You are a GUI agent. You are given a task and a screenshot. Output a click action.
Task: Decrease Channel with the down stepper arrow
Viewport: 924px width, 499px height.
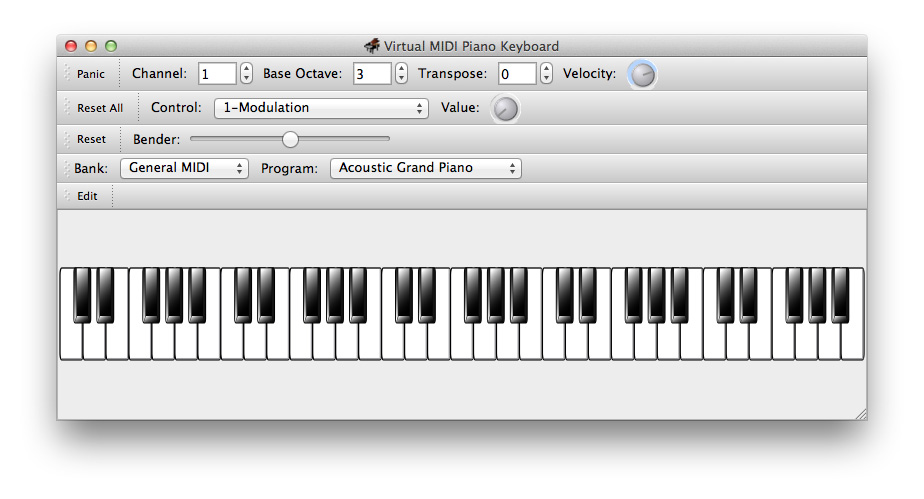[x=246, y=78]
